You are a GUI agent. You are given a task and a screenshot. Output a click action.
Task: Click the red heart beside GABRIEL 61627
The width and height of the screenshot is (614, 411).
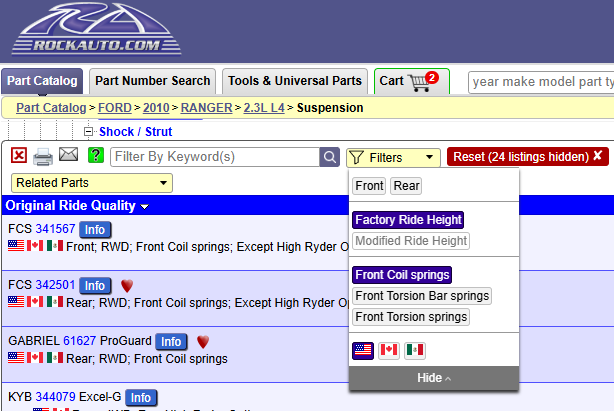pyautogui.click(x=203, y=342)
